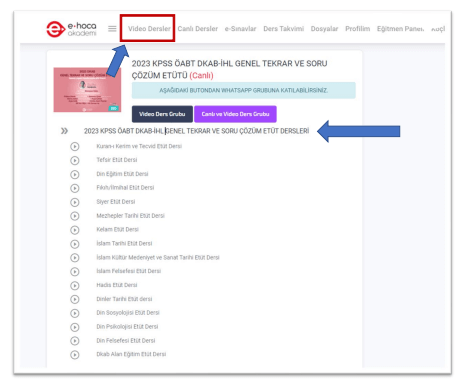Open the Profilim menu item
467x382 pixels.
point(358,29)
